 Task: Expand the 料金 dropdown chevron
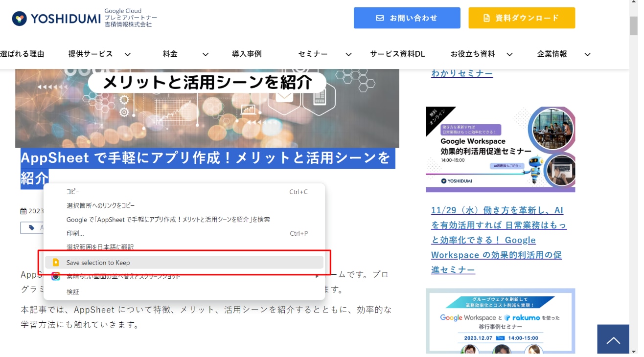[x=206, y=54]
